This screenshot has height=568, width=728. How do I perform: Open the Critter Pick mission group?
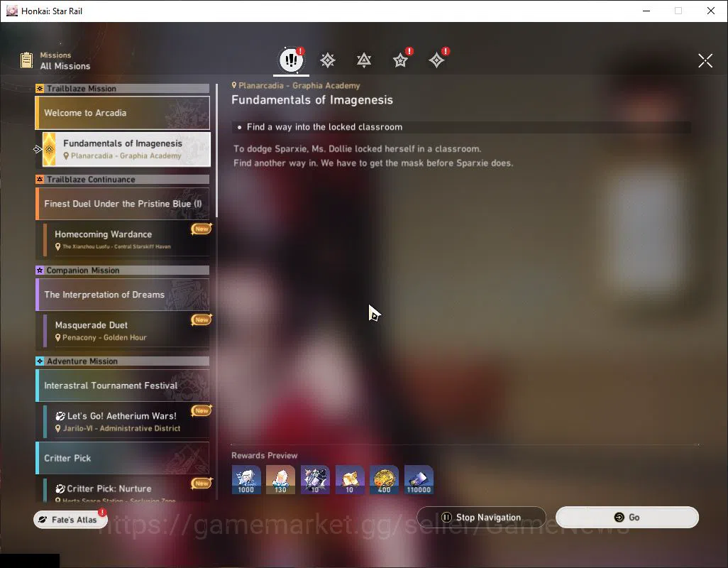tap(123, 458)
